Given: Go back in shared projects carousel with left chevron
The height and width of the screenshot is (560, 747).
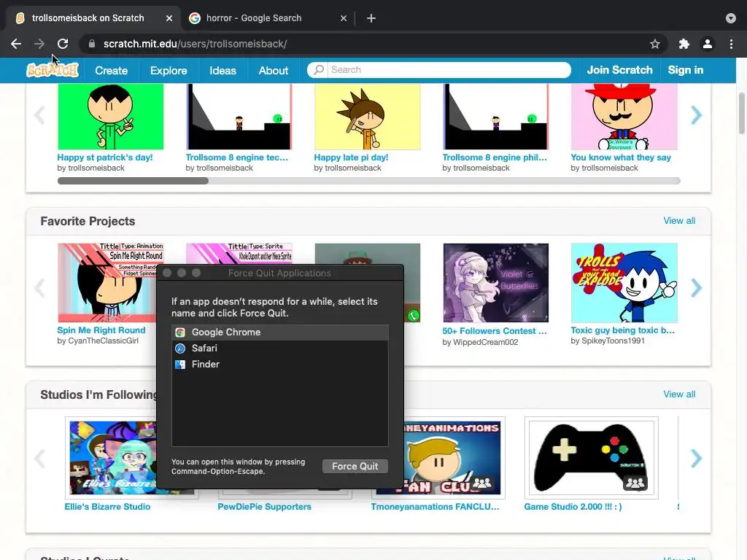Looking at the screenshot, I should pyautogui.click(x=39, y=114).
